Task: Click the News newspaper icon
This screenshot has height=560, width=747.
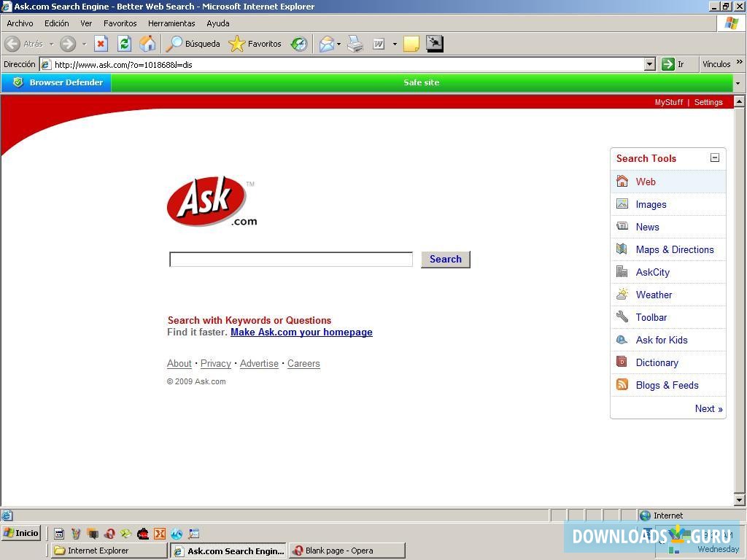Action: (622, 226)
